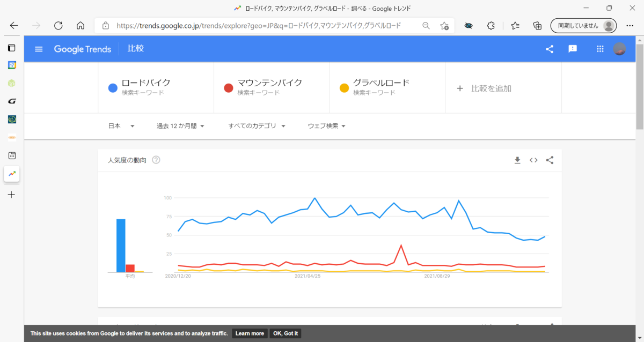Click the blue average bar
The width and height of the screenshot is (644, 342).
121,246
